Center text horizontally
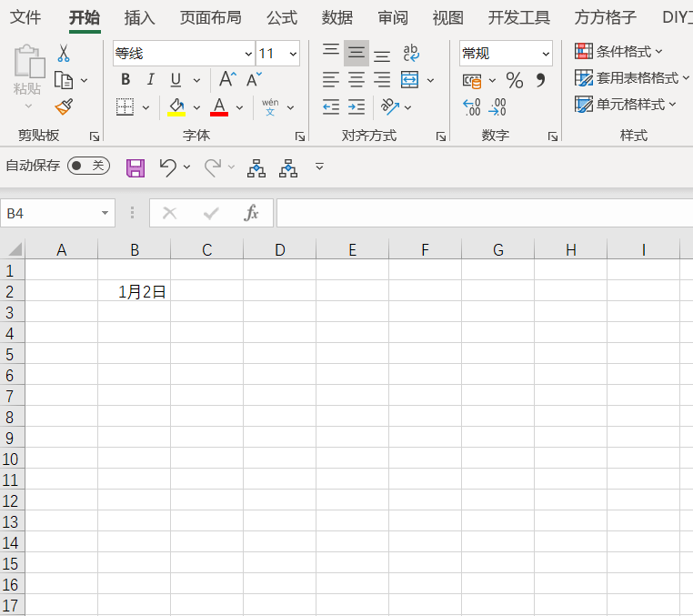 tap(357, 80)
